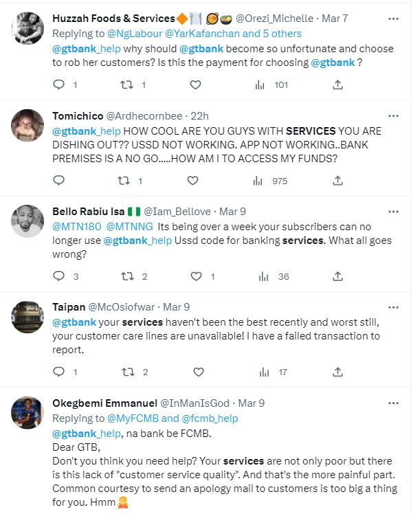
Task: Follow the @MTN180 mention link
Action: pos(77,227)
